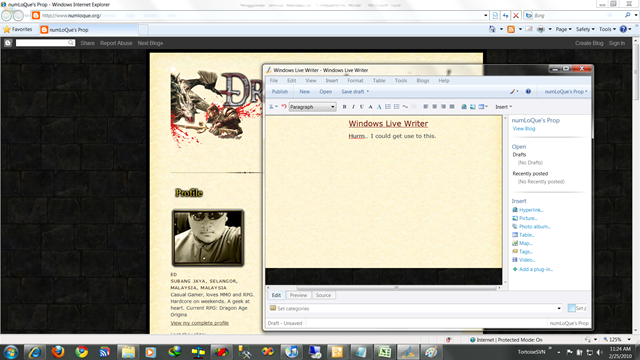Open the Safety dropdown in IE
Screen dimensions: 640x360
pyautogui.click(x=585, y=29)
